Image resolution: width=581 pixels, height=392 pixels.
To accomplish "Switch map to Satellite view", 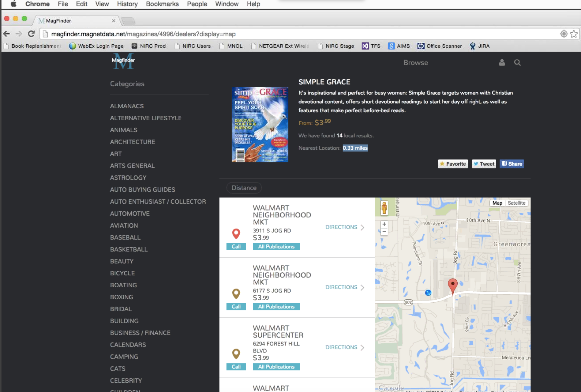I will [x=516, y=203].
